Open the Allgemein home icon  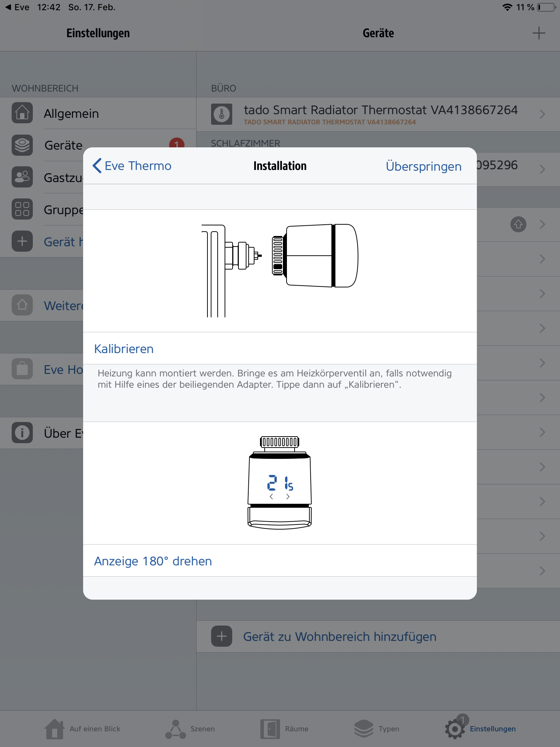(x=22, y=113)
